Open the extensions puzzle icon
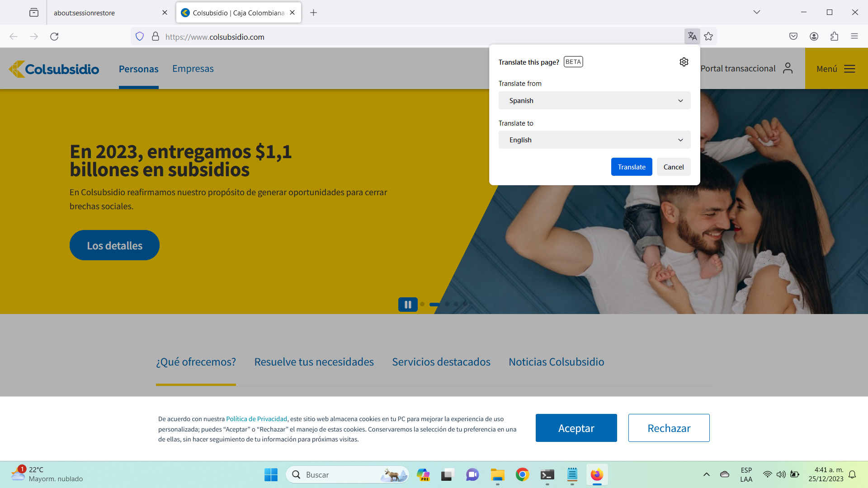This screenshot has height=488, width=868. coord(834,37)
